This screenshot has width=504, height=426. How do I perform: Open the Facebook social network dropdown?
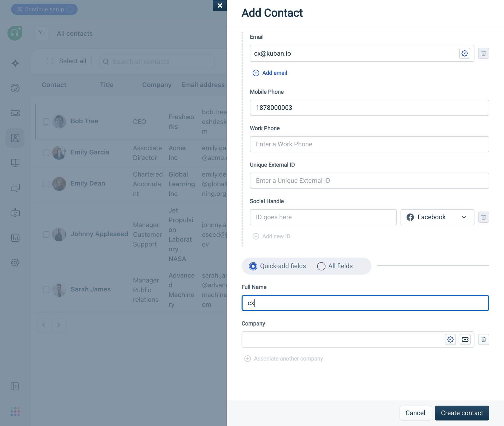click(437, 217)
